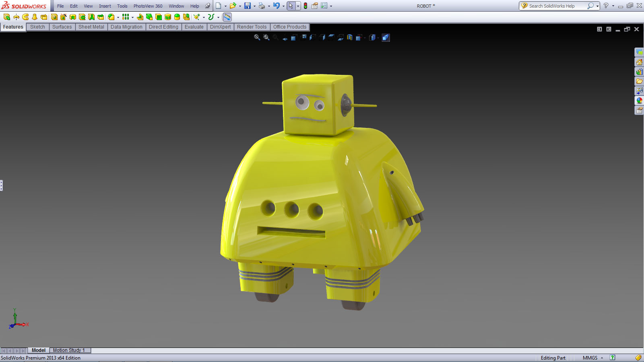Screen dimensions: 644x362
Task: Click the yellow Section View icon
Action: pos(349,37)
